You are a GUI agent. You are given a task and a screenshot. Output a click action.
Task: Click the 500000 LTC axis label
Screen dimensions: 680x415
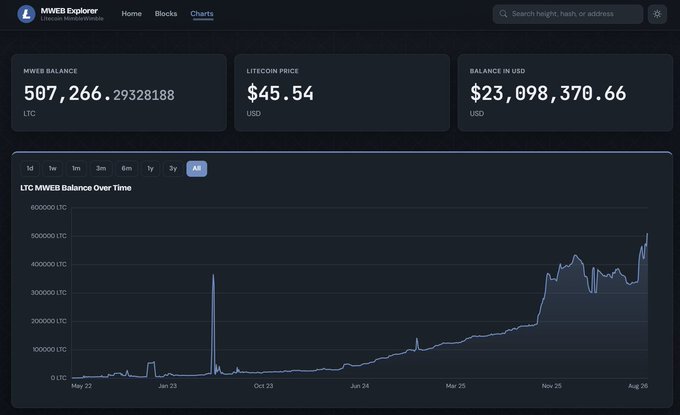49,236
